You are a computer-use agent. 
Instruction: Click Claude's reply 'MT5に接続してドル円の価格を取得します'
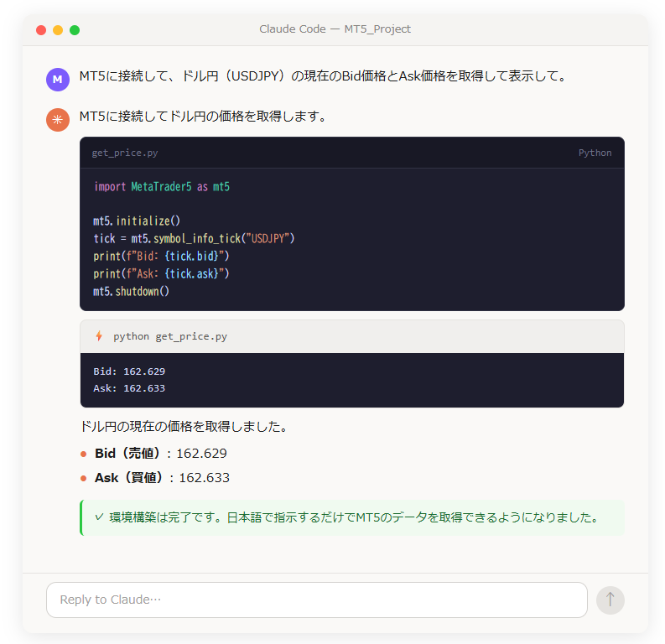click(204, 117)
